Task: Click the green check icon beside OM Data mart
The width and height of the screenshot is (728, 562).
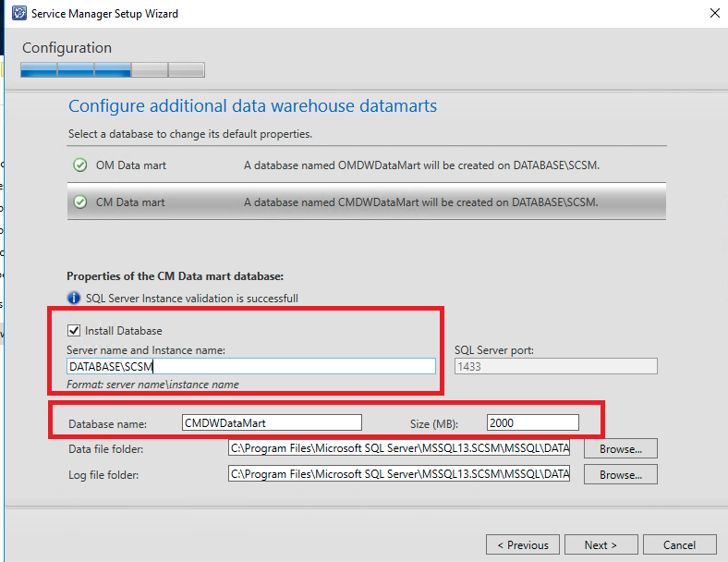Action: point(80,165)
